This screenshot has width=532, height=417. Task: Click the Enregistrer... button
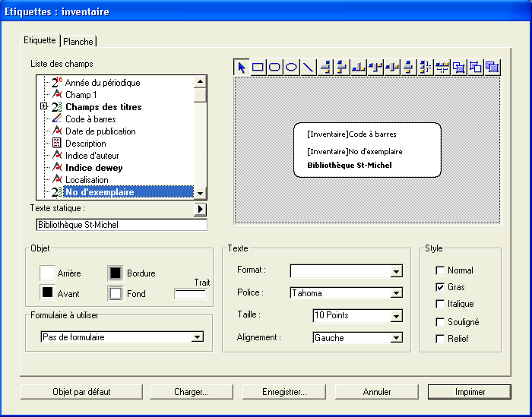284,392
